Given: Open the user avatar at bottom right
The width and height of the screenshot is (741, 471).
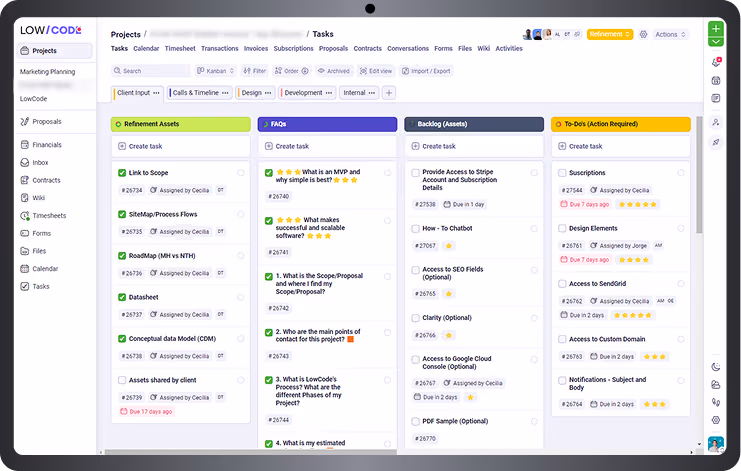Looking at the screenshot, I should coord(715,444).
